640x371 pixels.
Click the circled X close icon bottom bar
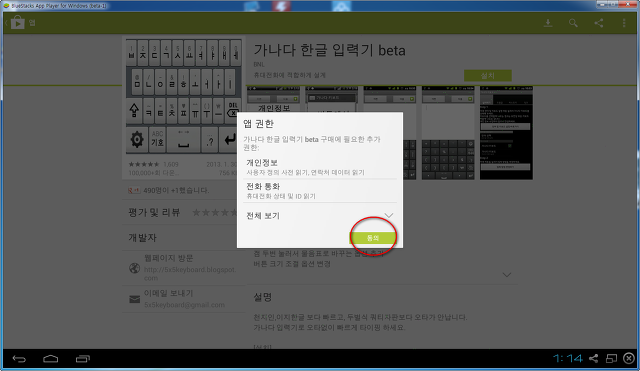point(629,358)
